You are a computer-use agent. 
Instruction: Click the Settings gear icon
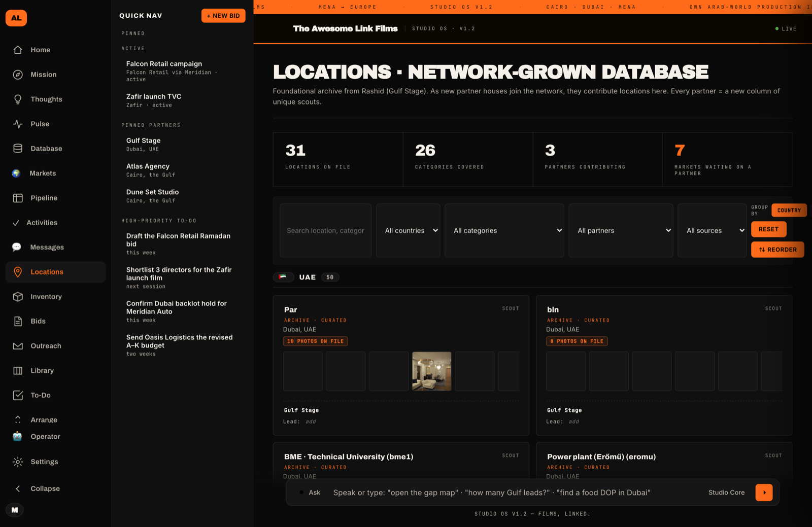coord(18,462)
